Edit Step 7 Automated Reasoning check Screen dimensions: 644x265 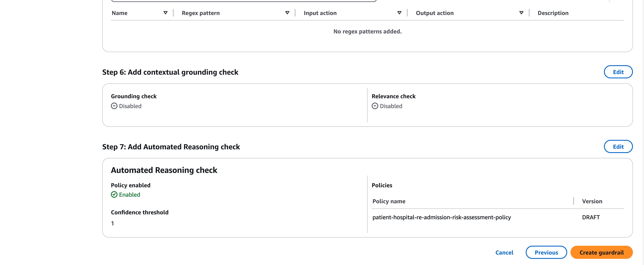click(x=618, y=147)
